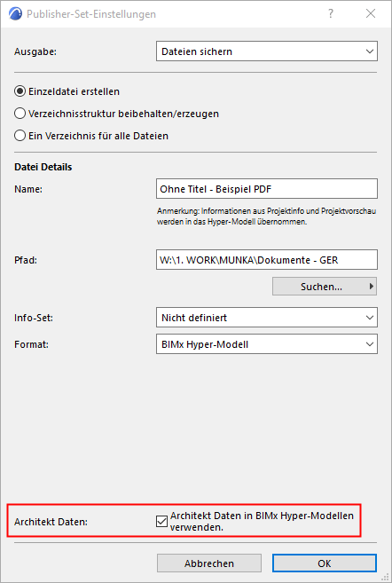Screen dimensions: 392x583
Task: Uncheck 'Architekt Daten in BIMx Hyper-Modellen verwenden'
Action: (x=161, y=521)
